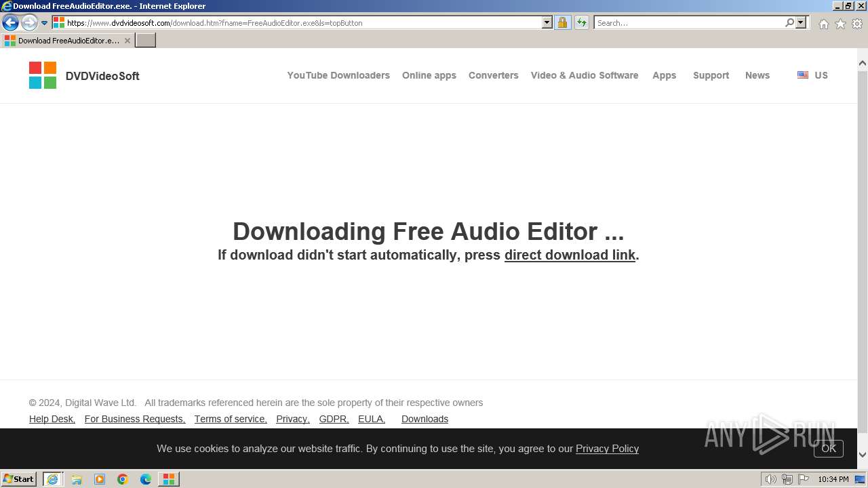Select the Download FreeAudioEditor.exe tab
The width and height of the screenshot is (868, 488).
(x=67, y=41)
